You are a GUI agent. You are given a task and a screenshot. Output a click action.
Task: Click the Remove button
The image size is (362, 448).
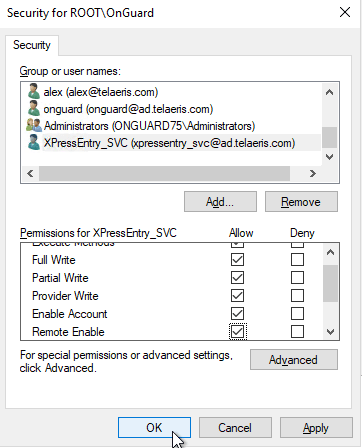[301, 202]
